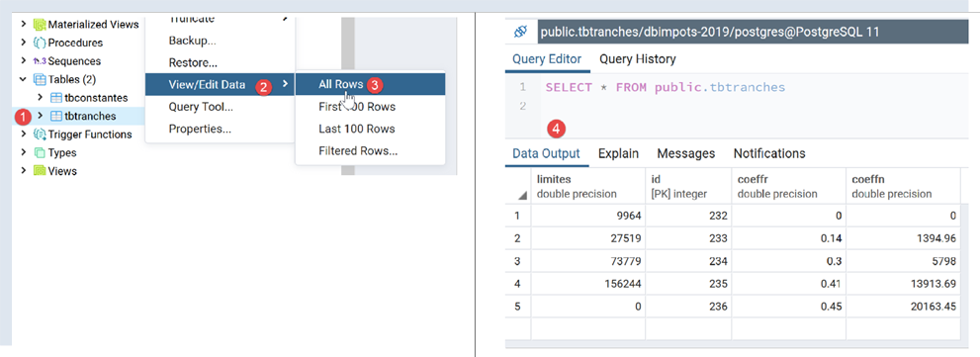
Task: Switch to the Query History tab
Action: [x=638, y=59]
